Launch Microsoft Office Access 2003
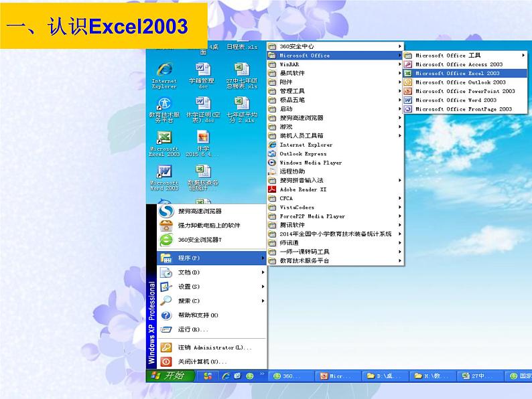 (465, 64)
